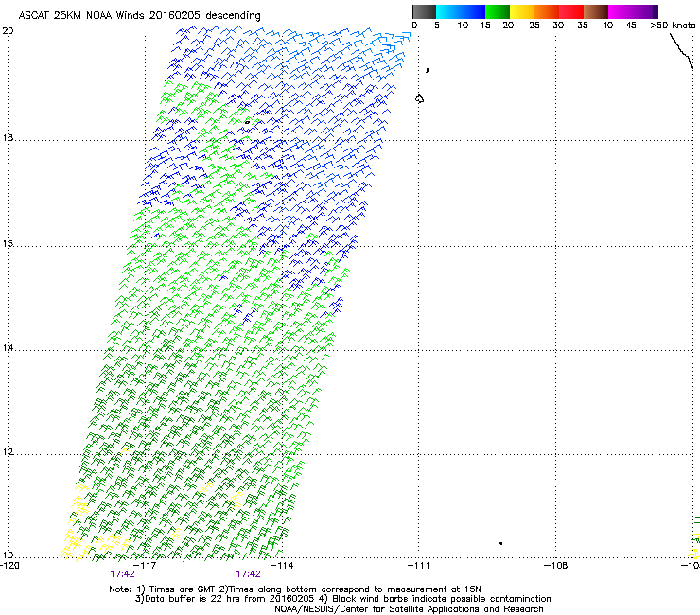Select the cyan 5-10 knots color segment
700x615 pixels.
coord(448,11)
